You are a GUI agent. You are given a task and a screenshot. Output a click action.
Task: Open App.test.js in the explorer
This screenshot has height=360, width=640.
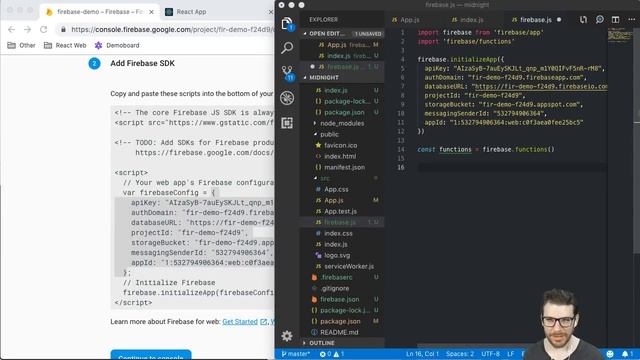(340, 211)
